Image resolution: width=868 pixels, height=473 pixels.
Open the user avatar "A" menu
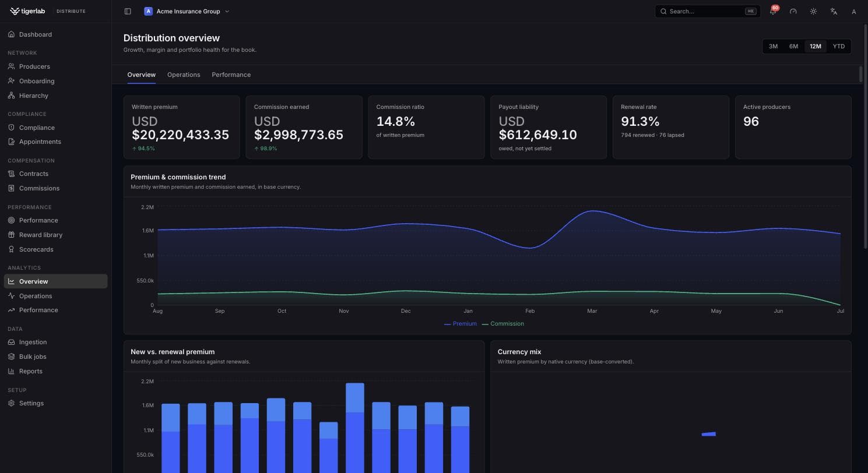854,11
